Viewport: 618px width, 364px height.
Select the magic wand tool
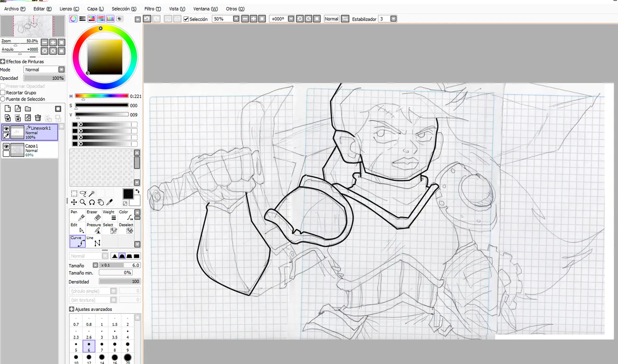click(91, 194)
